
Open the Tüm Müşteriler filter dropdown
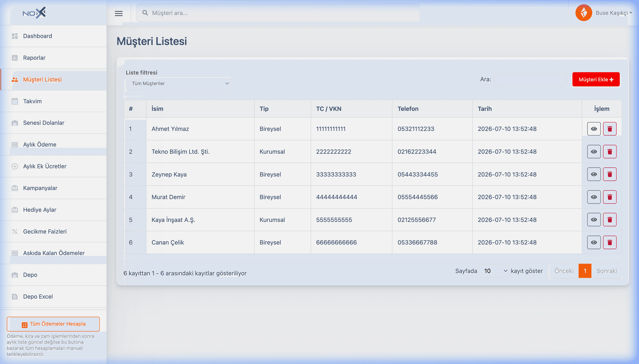click(178, 83)
